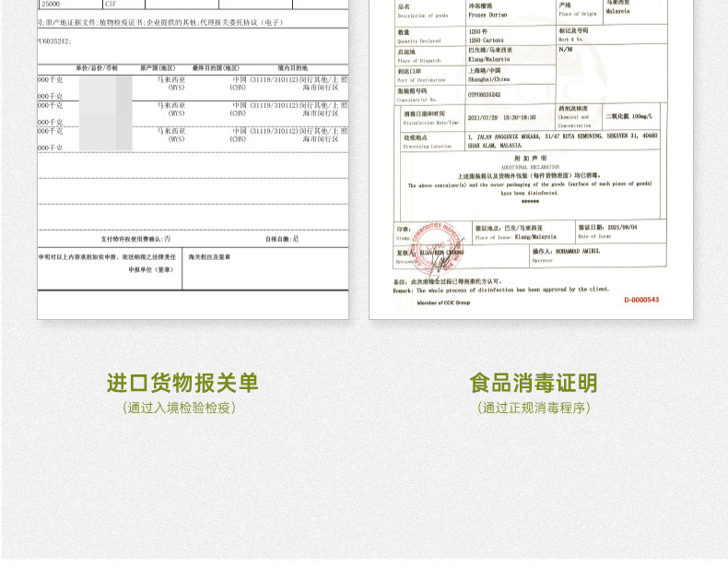Click the 原产国(地区) column header
Screen dimensions: 728x569
[x=158, y=68]
